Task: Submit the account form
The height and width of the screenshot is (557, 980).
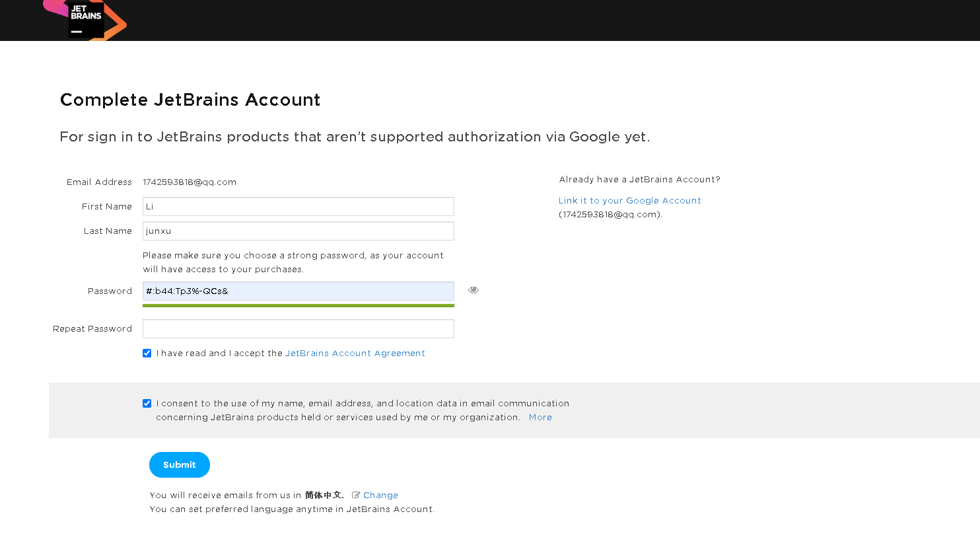Action: point(180,464)
